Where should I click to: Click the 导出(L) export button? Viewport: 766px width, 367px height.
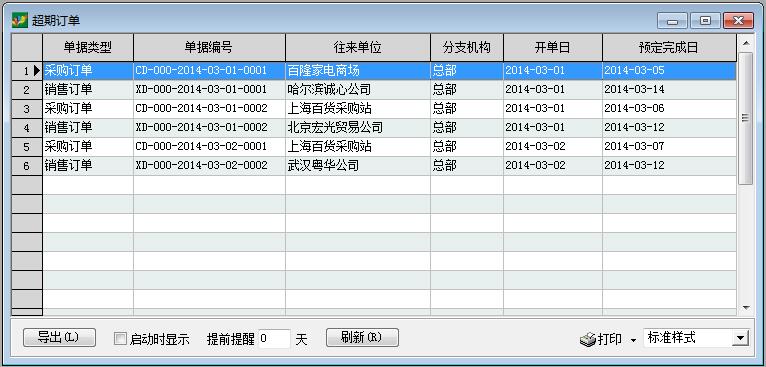click(x=59, y=337)
